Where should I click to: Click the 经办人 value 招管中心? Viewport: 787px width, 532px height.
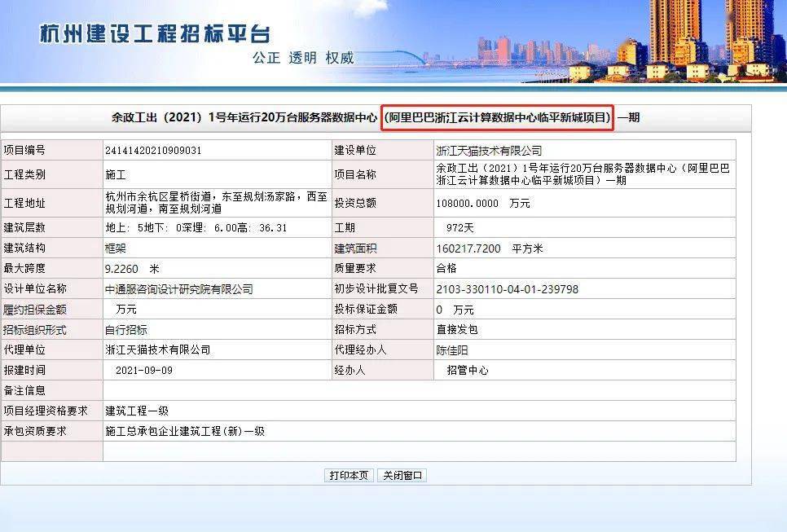pos(468,371)
